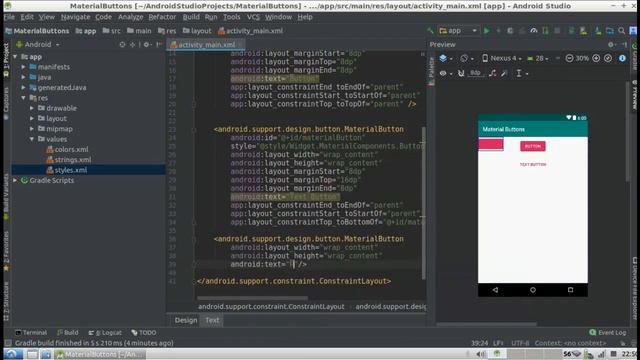Open Event Log from status bar
This screenshot has height=360, width=640.
(x=608, y=333)
